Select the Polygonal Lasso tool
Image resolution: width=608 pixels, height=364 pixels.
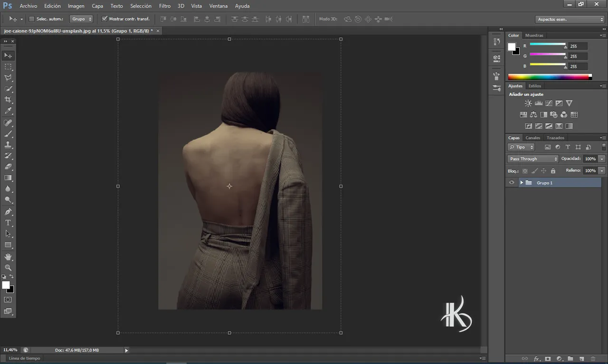8,78
